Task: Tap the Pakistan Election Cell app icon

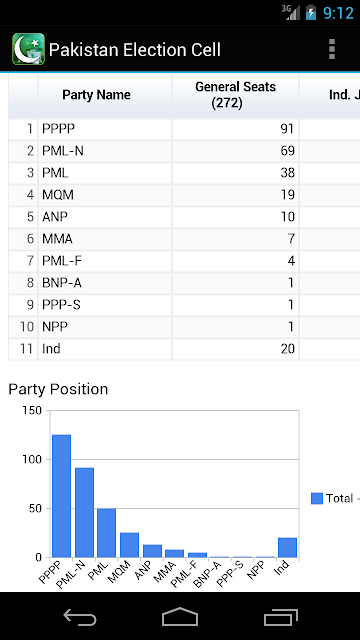Action: pyautogui.click(x=28, y=49)
